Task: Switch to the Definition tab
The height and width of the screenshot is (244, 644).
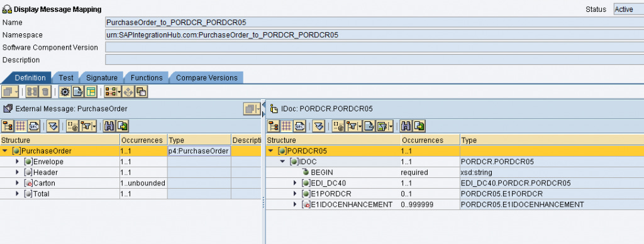Action: pos(30,77)
